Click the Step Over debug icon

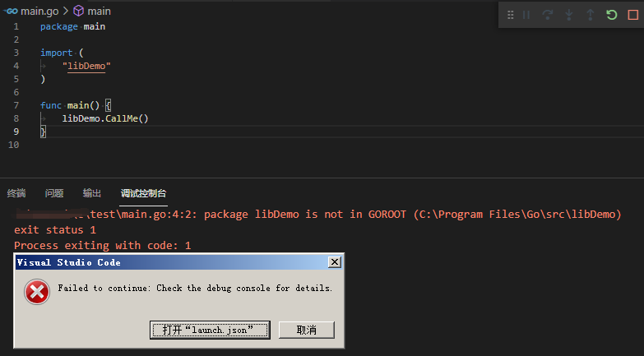[548, 15]
